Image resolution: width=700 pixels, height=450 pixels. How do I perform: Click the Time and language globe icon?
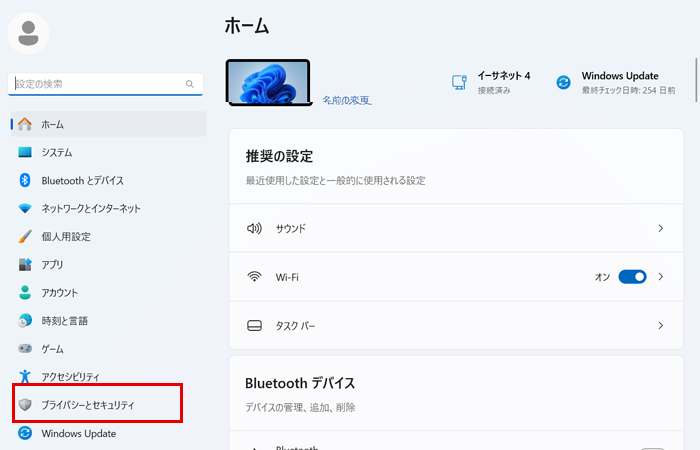(x=25, y=321)
